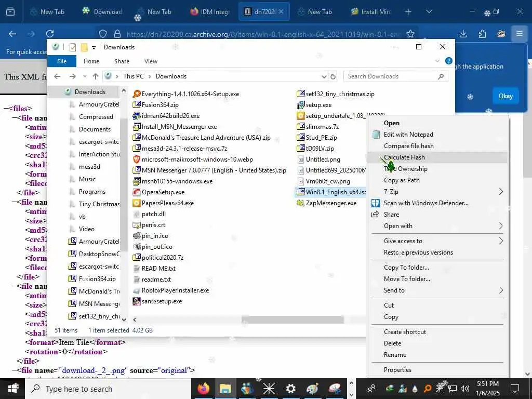Open the Settings gear in the taskbar
Image resolution: width=532 pixels, height=399 pixels.
coord(291,389)
